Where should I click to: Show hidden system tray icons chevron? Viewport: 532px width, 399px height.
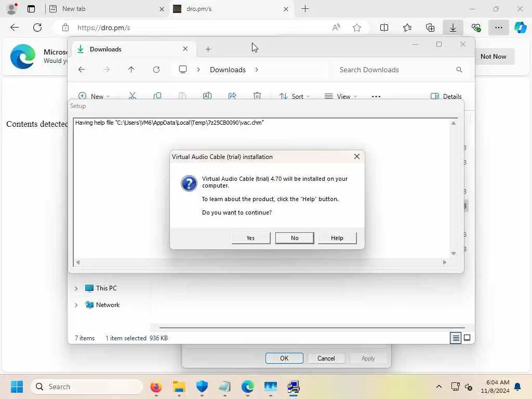(438, 387)
